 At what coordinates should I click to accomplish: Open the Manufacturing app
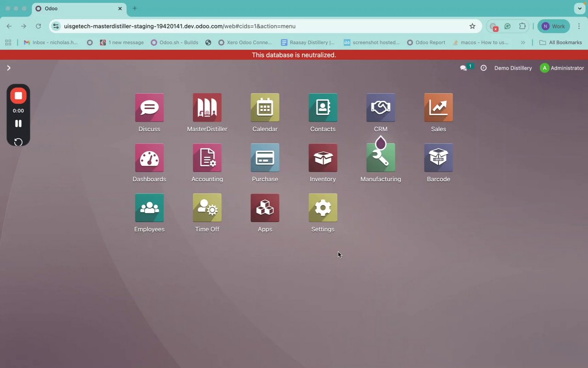[x=381, y=158]
